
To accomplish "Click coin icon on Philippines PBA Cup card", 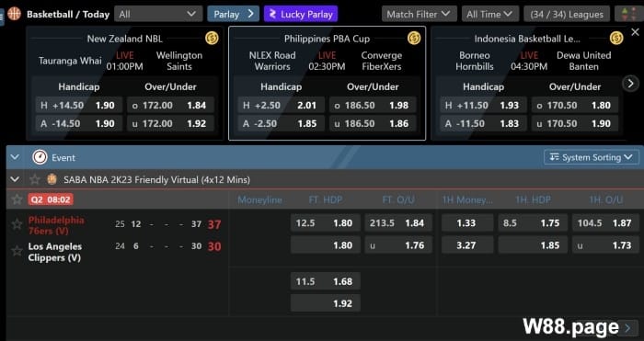I will [x=414, y=39].
